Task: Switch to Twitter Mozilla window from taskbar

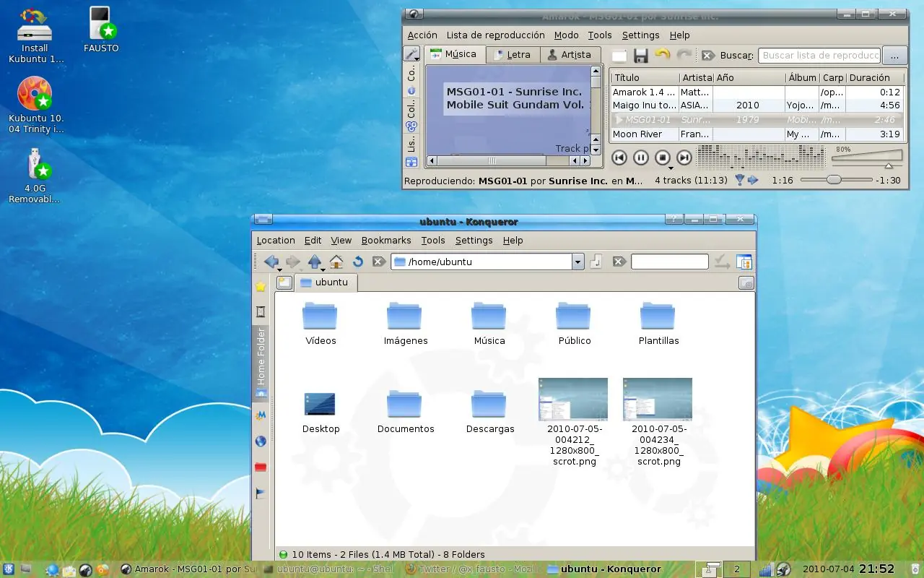Action: click(473, 569)
